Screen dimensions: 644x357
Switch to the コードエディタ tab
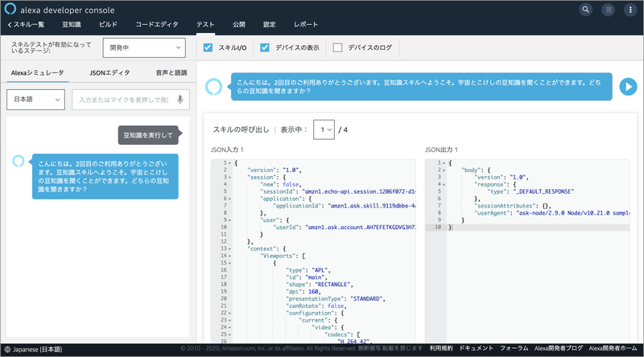point(157,25)
